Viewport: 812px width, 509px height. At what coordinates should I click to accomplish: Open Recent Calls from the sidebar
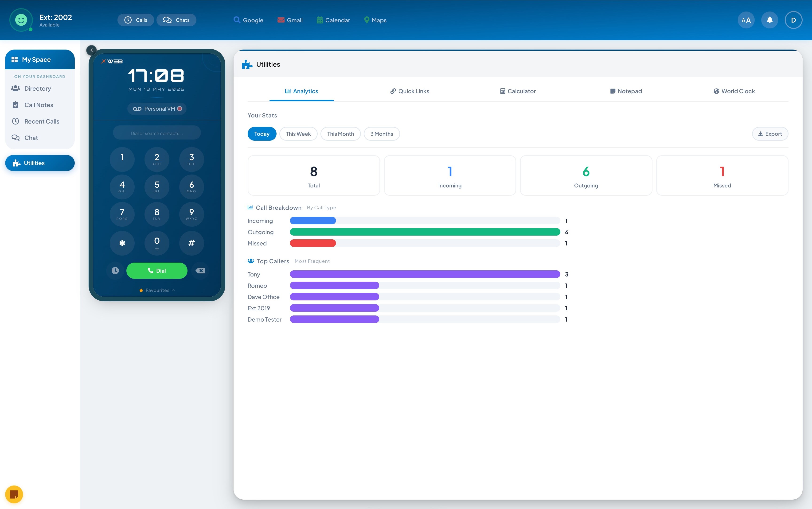[40, 121]
